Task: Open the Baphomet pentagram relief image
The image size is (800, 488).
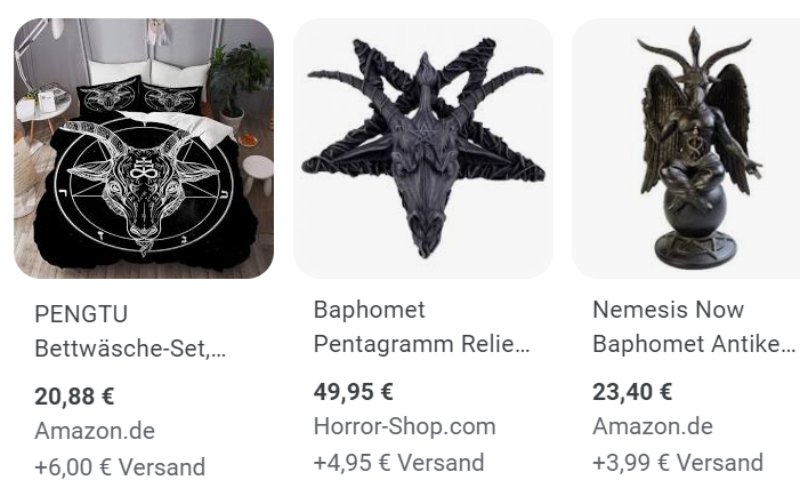Action: pyautogui.click(x=423, y=149)
